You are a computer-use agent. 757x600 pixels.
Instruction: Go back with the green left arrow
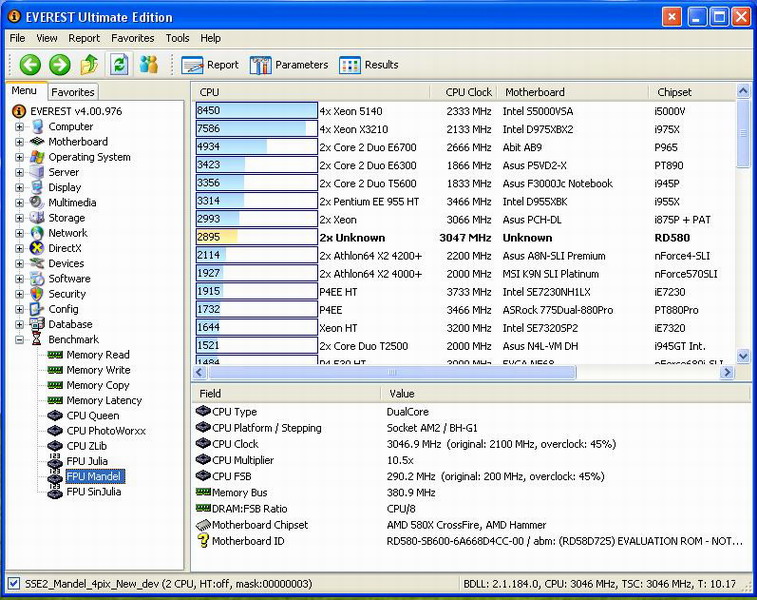click(x=30, y=65)
